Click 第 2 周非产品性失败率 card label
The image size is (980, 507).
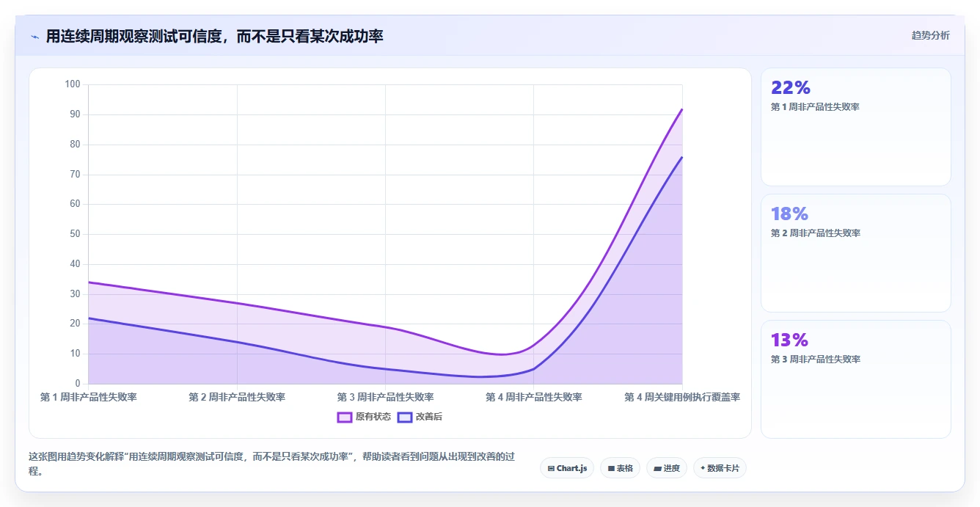point(815,233)
